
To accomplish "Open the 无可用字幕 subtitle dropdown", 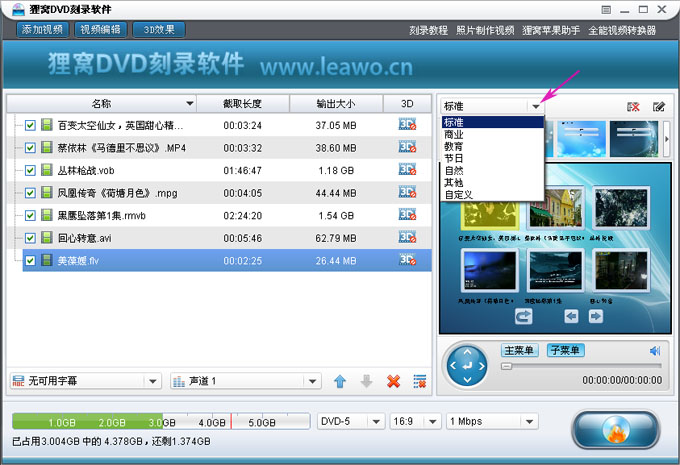I will click(x=85, y=381).
